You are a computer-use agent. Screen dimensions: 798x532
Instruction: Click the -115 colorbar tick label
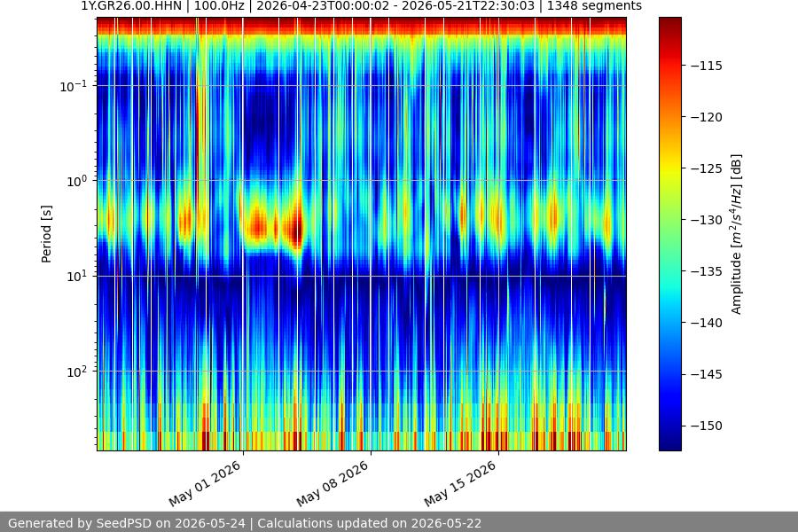coord(707,66)
